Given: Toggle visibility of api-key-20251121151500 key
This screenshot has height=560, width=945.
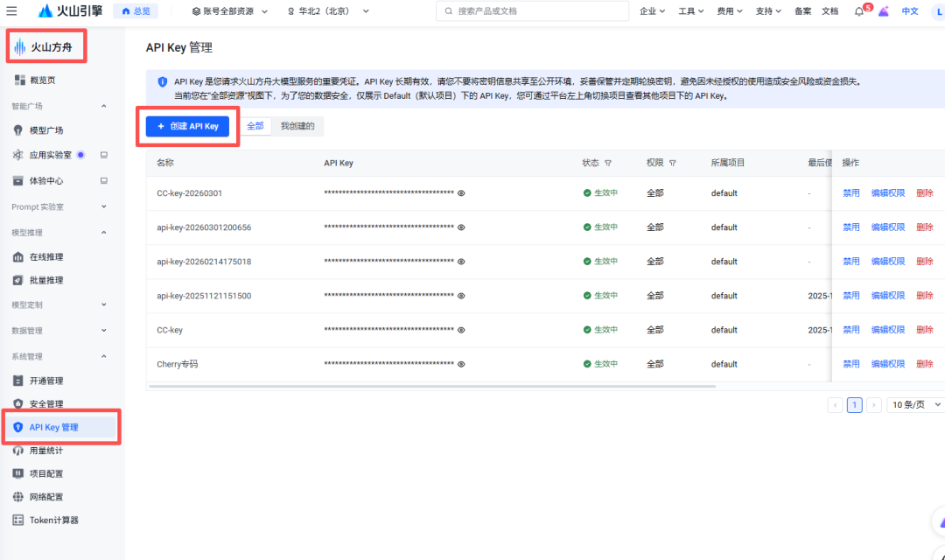Looking at the screenshot, I should click(461, 296).
